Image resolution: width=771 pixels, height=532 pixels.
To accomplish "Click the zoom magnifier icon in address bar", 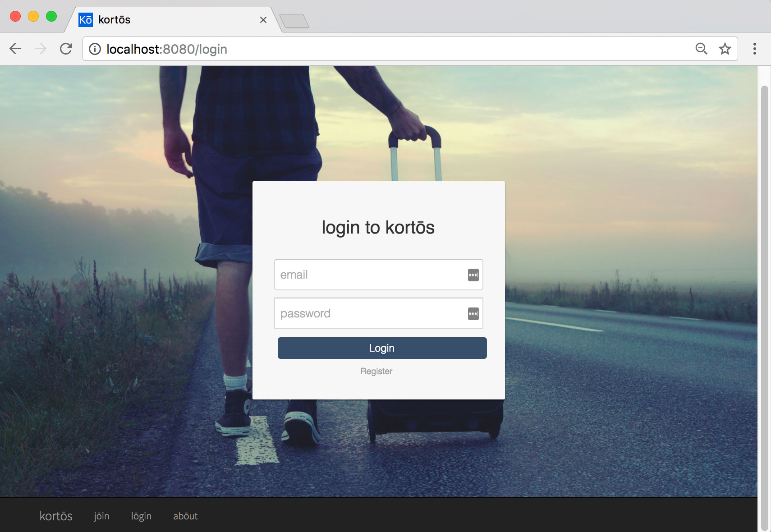I will point(701,49).
